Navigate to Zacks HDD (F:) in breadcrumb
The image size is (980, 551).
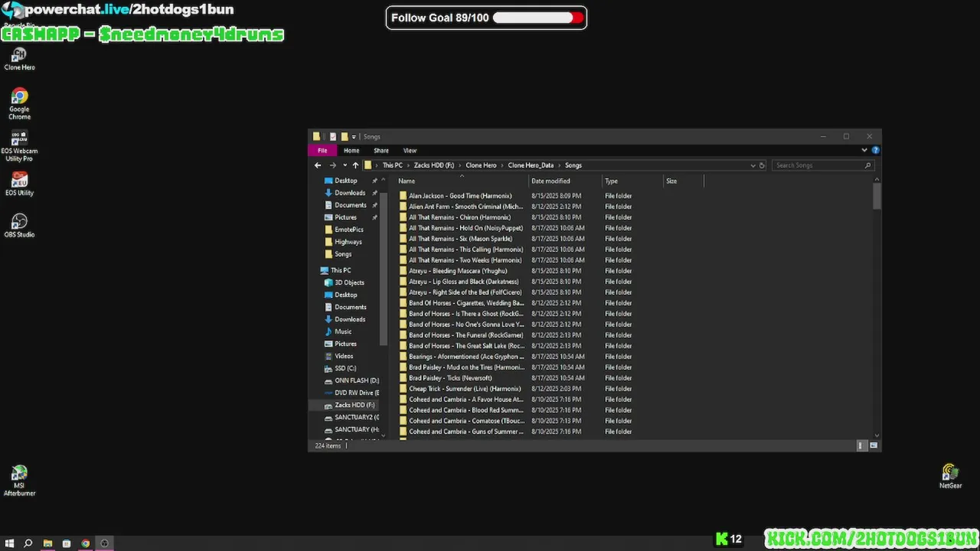(434, 165)
